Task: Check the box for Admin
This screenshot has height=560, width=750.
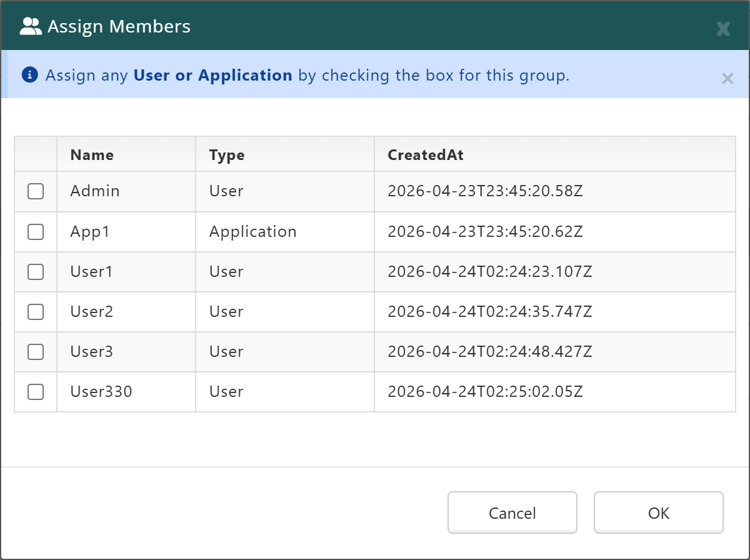Action: coord(36,191)
